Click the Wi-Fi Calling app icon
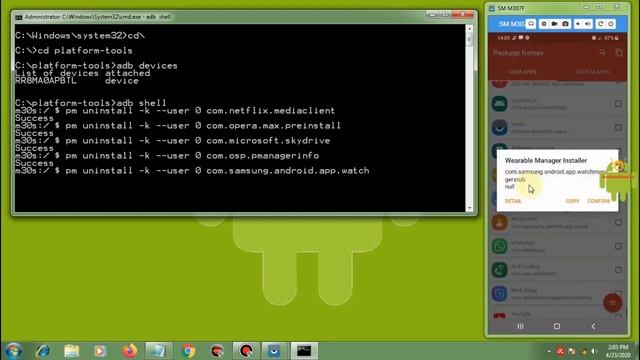Image resolution: width=640 pixels, height=360 pixels. pyautogui.click(x=499, y=270)
